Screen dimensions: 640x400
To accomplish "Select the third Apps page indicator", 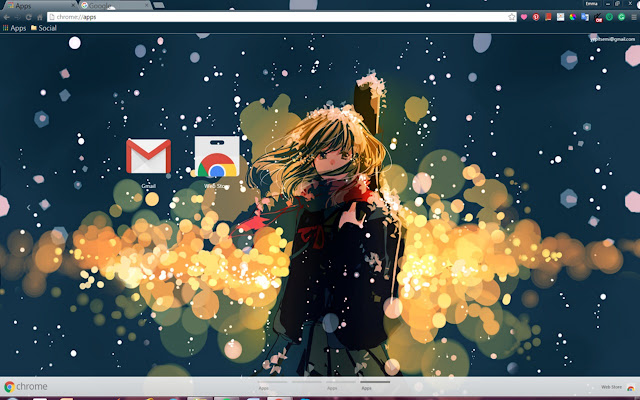I will coord(341,385).
